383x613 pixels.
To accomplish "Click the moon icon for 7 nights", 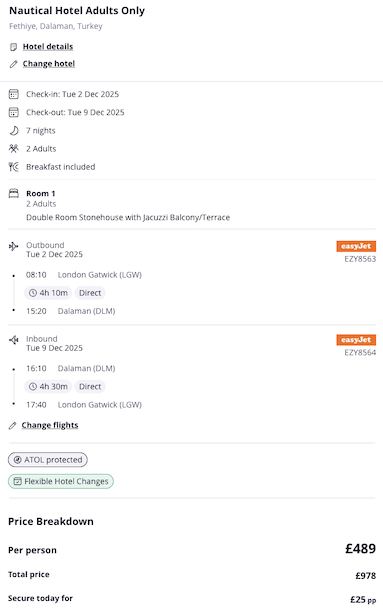I will (14, 131).
